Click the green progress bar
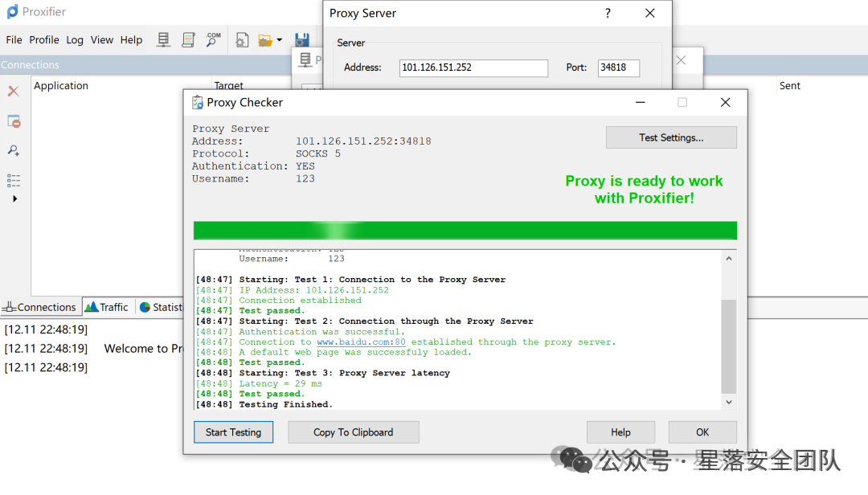The height and width of the screenshot is (495, 868). click(465, 231)
